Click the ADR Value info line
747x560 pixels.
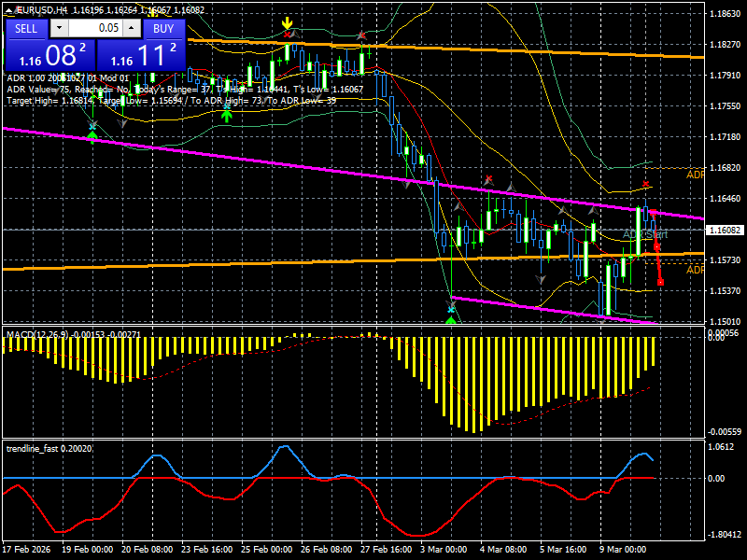185,90
